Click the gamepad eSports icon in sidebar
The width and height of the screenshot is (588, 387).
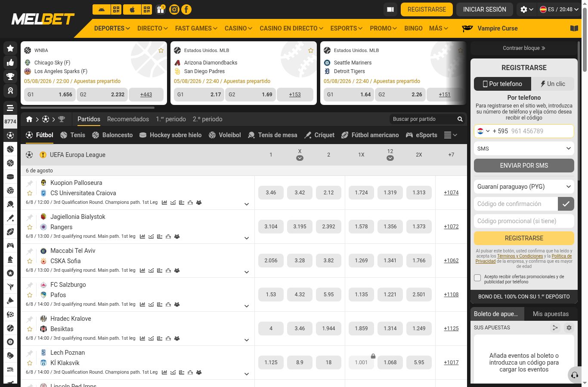10,246
